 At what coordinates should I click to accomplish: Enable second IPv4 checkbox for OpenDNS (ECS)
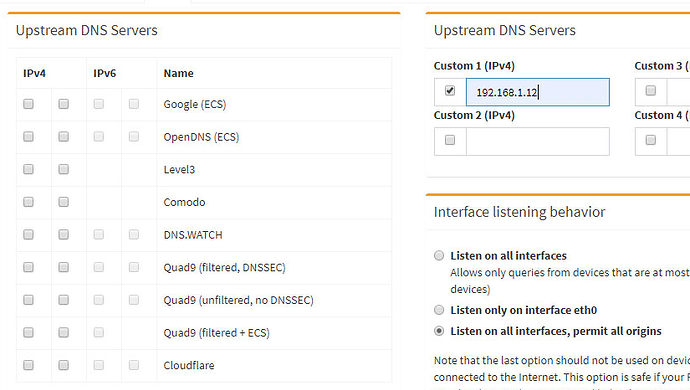(x=63, y=136)
